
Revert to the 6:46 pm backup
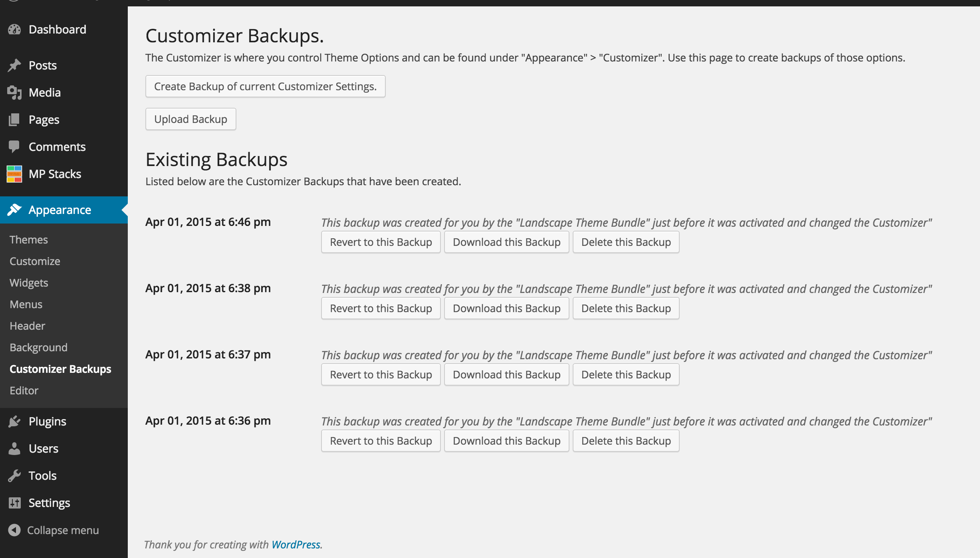381,242
